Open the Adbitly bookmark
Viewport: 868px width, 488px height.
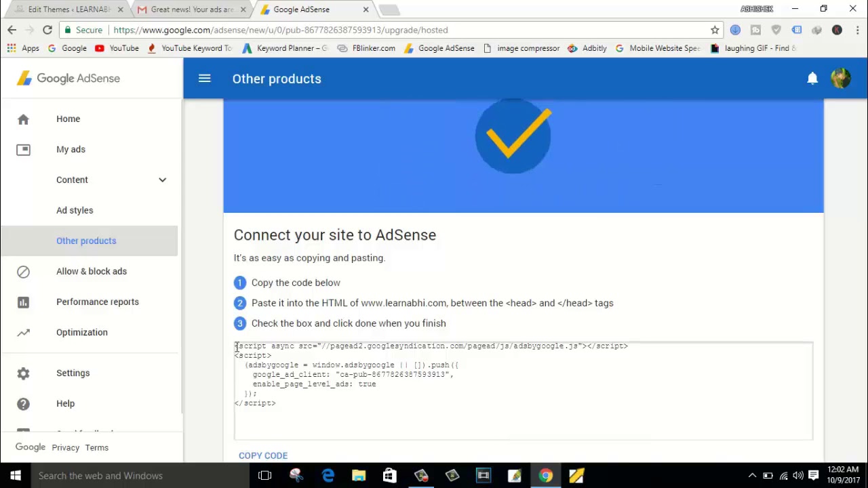point(587,48)
